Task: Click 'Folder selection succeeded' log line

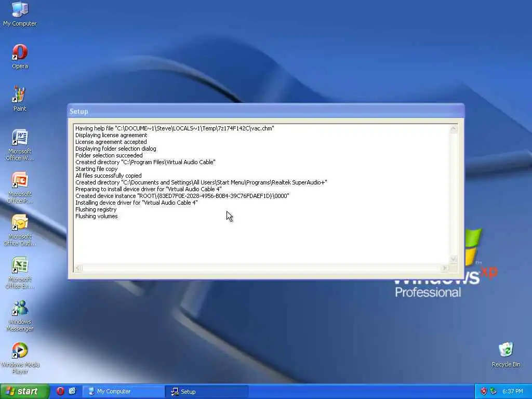Action: (109, 155)
